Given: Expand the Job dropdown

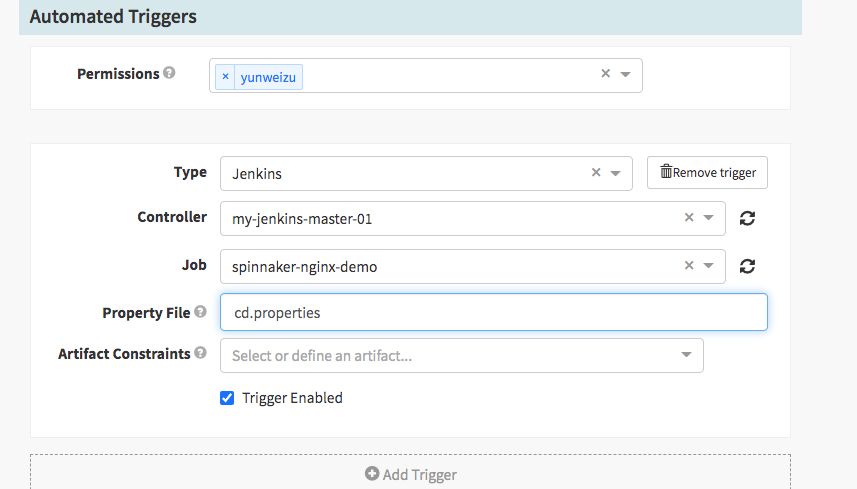Looking at the screenshot, I should pos(708,266).
